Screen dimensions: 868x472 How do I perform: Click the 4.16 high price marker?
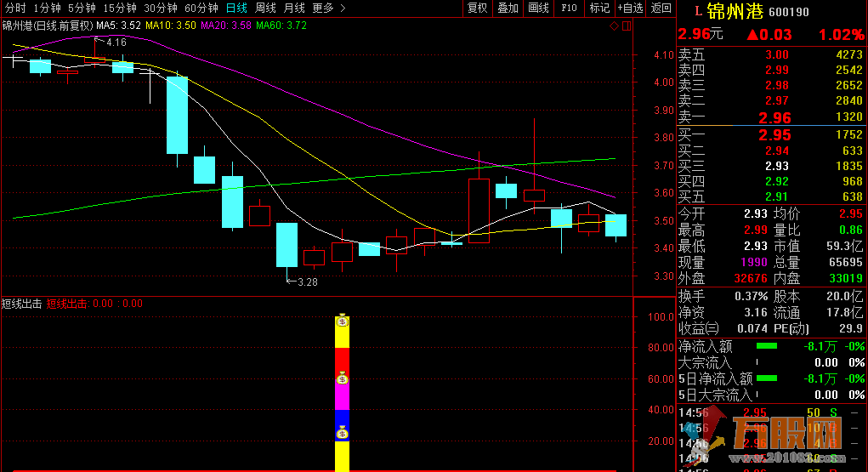(116, 43)
